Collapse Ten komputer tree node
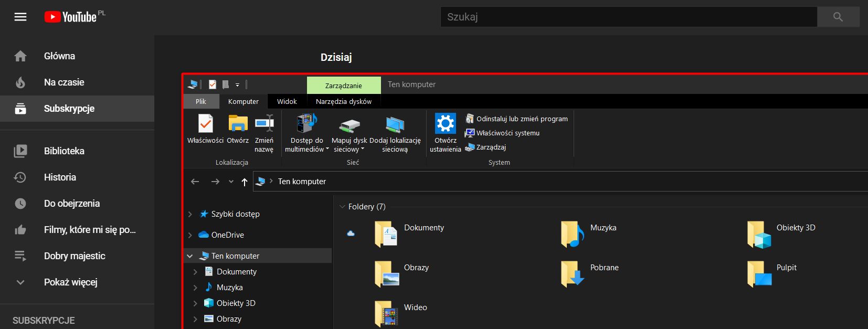This screenshot has height=329, width=868. [x=190, y=256]
